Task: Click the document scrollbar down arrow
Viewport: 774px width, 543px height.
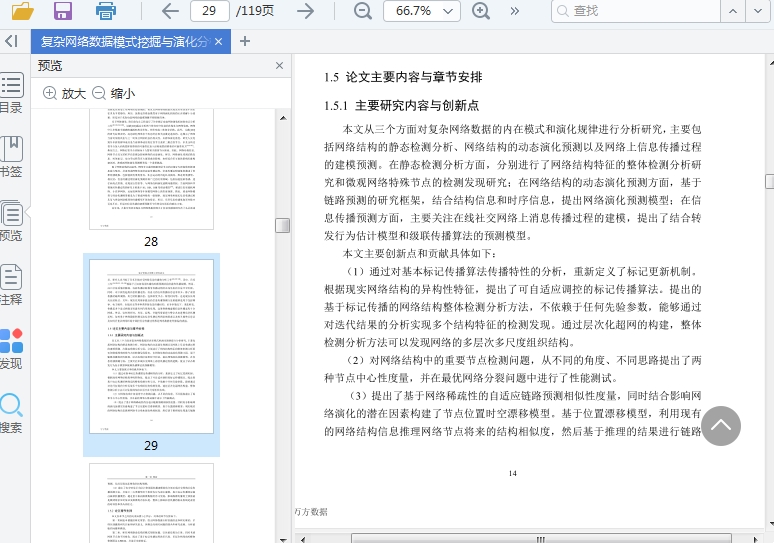Action: [x=771, y=523]
